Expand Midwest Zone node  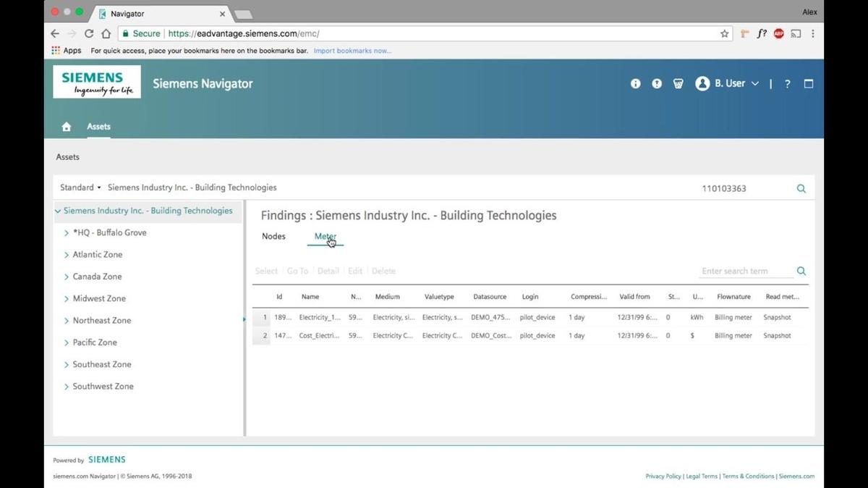click(x=67, y=299)
